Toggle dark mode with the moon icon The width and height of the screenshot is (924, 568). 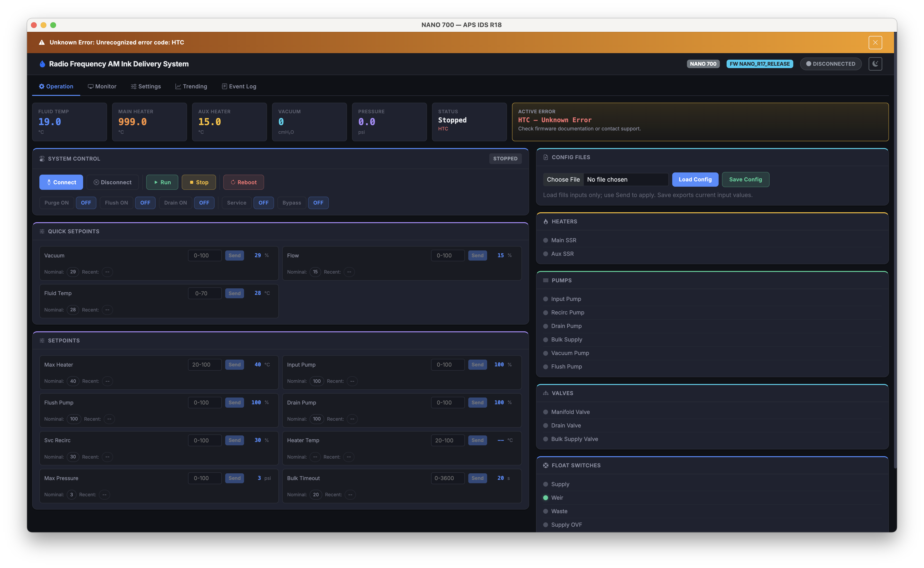875,64
